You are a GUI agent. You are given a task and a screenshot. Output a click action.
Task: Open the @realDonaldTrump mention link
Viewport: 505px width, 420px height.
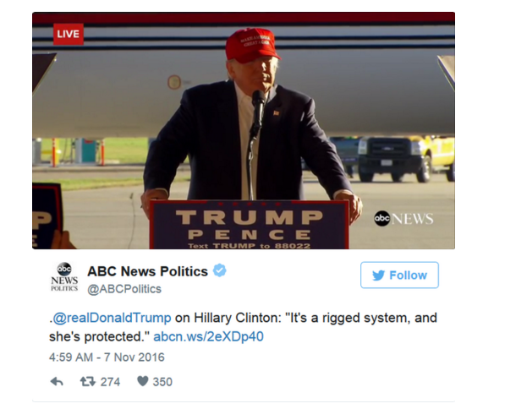112,318
